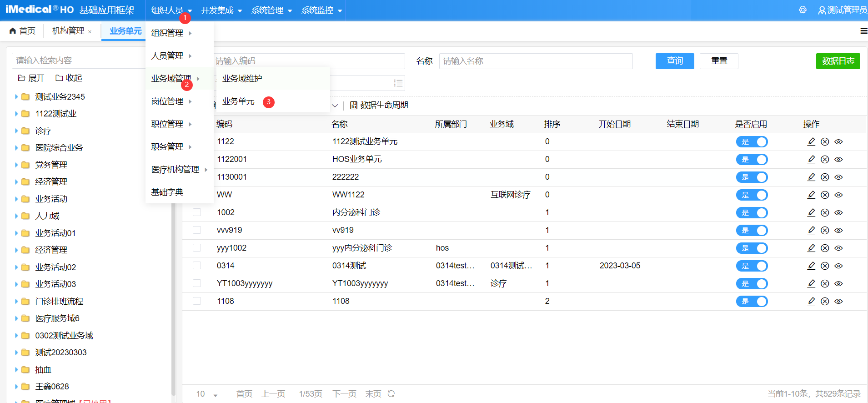Click the view eye icon for row 1130001

click(839, 177)
